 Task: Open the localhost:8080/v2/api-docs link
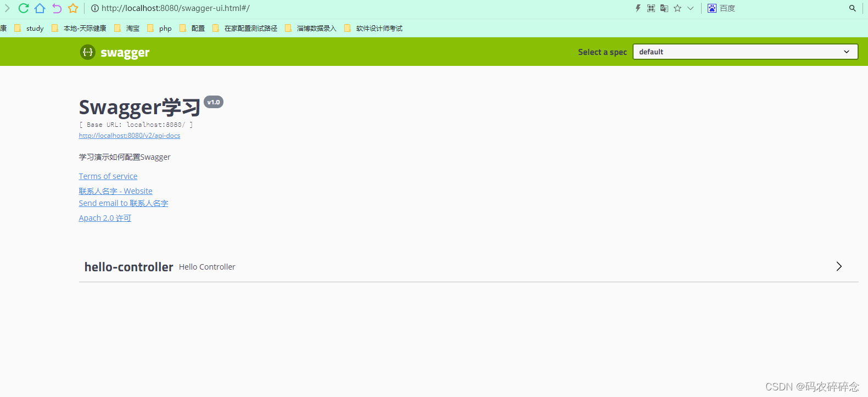(130, 136)
